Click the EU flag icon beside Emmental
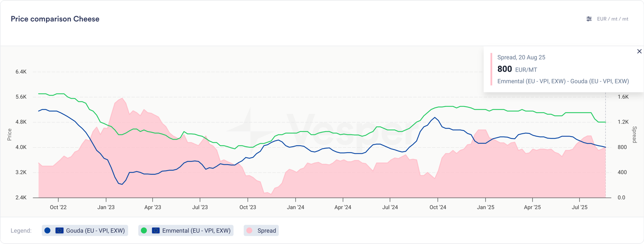The width and height of the screenshot is (644, 244). 156,231
